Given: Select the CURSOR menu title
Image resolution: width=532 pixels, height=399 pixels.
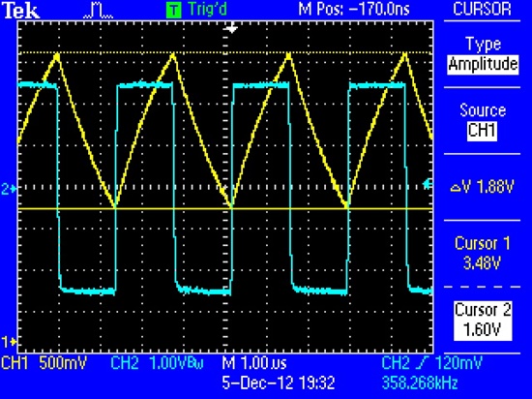Looking at the screenshot, I should coord(482,9).
